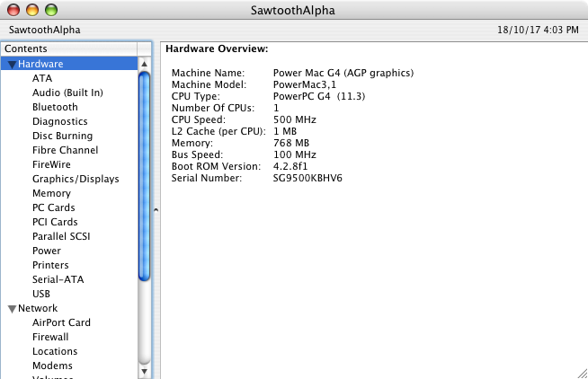Click the blue sidebar scrollbar thumb
Screen dimensions: 588x379
[145, 176]
